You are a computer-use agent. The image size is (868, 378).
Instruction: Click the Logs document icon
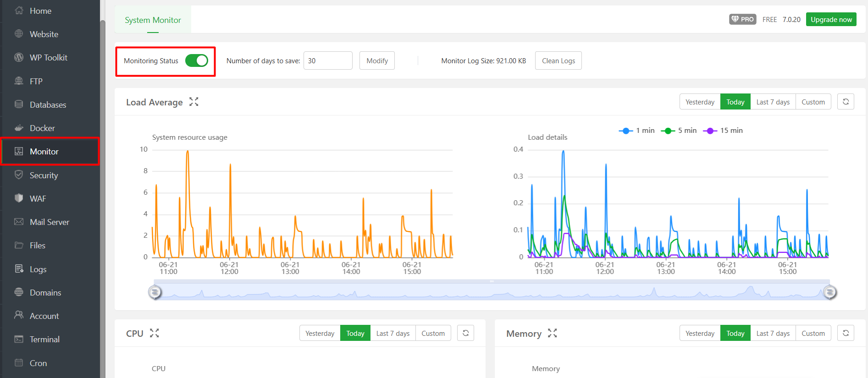click(19, 269)
